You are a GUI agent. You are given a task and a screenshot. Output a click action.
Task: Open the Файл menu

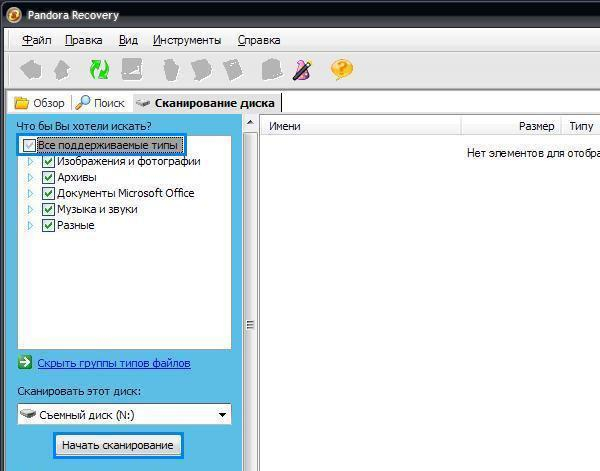pos(37,40)
